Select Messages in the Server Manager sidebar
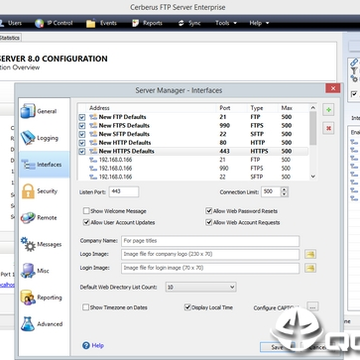 pos(44,244)
